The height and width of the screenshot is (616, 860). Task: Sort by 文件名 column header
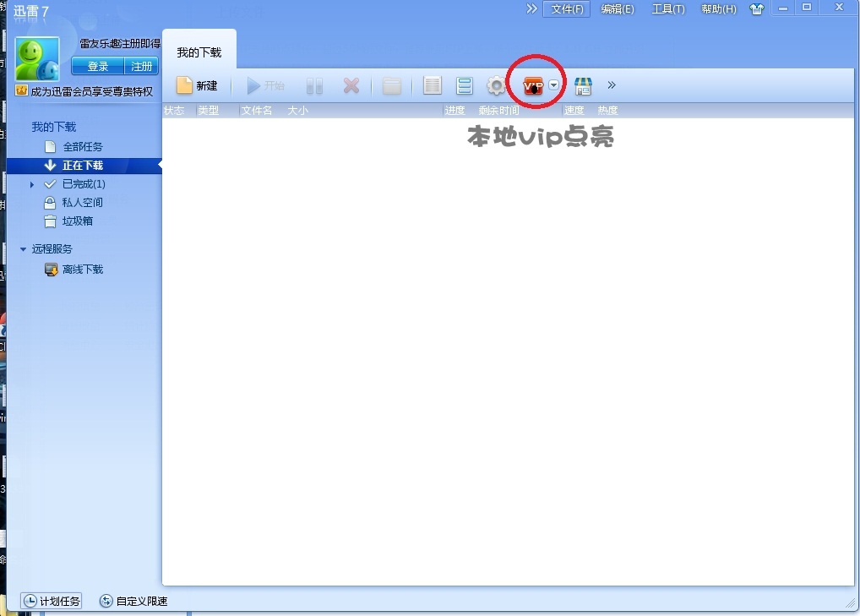click(x=257, y=111)
